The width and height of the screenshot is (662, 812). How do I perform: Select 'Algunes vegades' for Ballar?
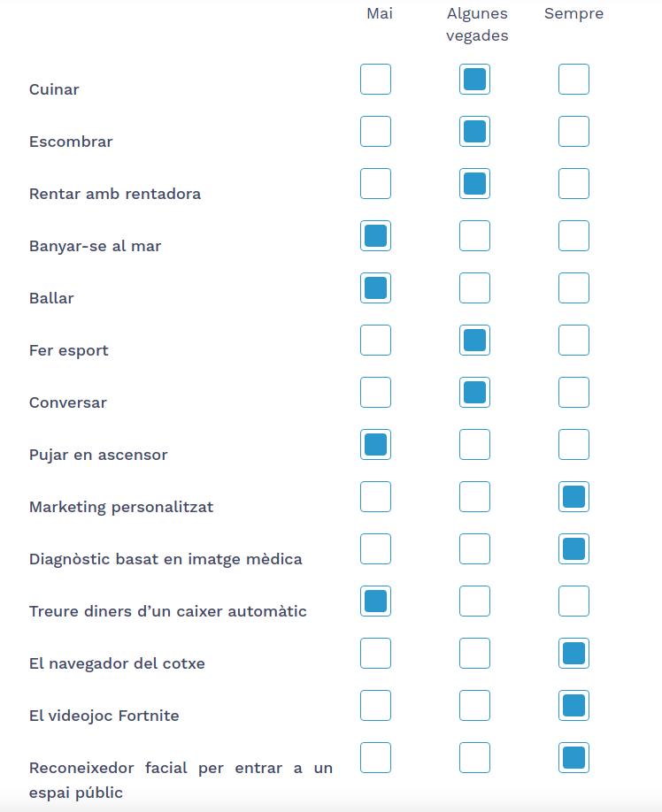pos(474,288)
